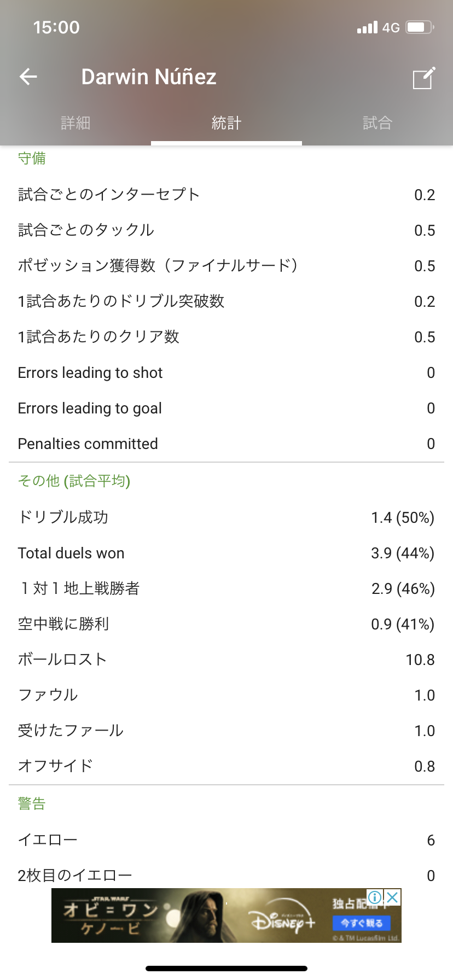Tap the 今すぐ観る button in ad

[x=362, y=923]
